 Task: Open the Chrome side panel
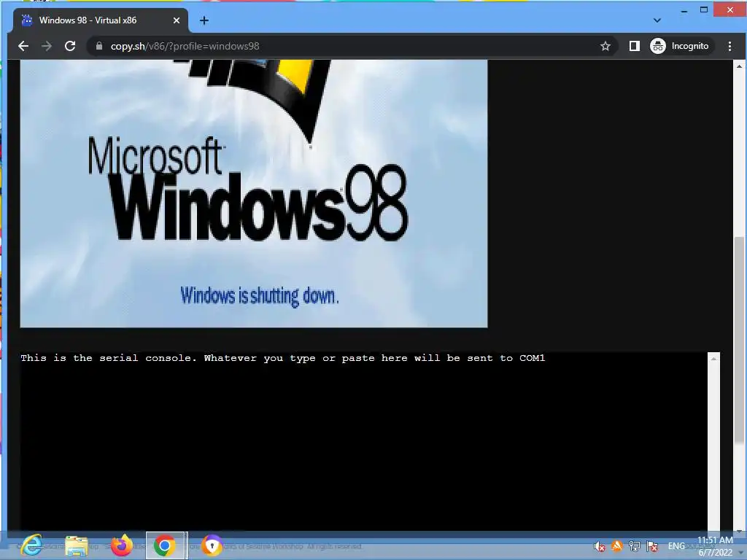[634, 46]
